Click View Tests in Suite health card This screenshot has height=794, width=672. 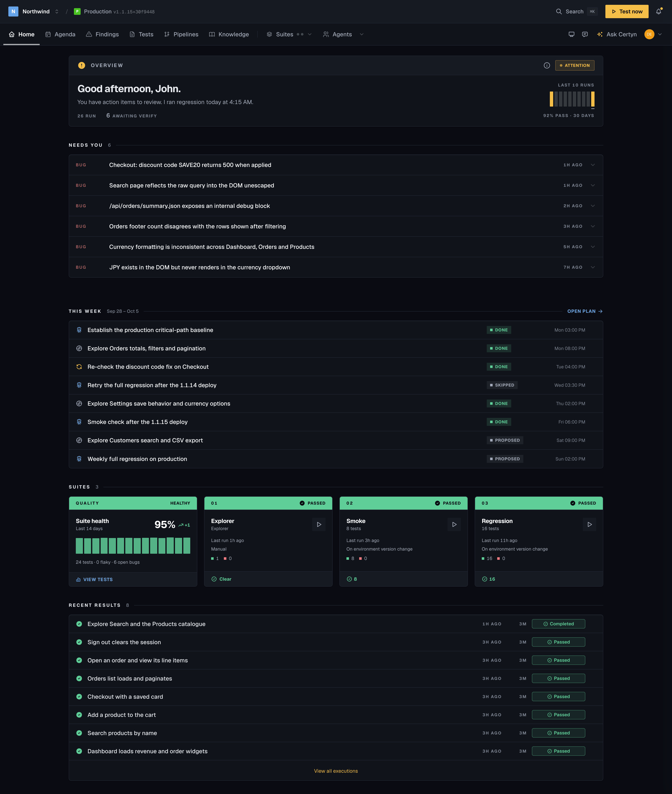tap(94, 579)
